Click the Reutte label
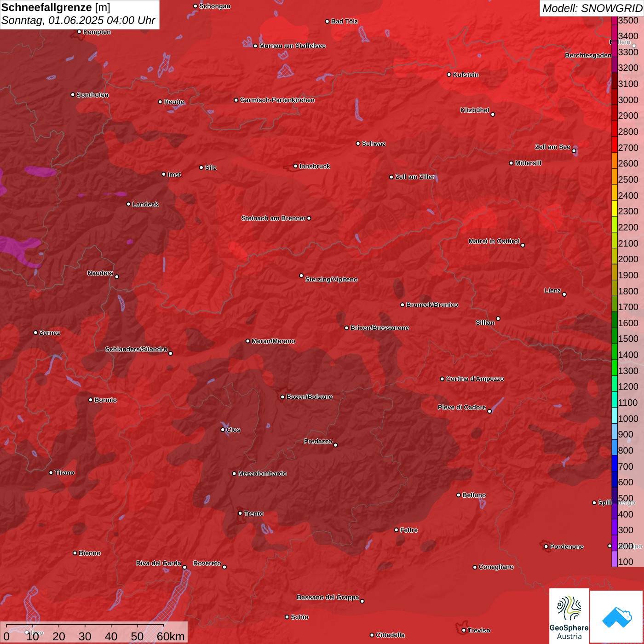Screen dimensions: 644x644 (x=174, y=102)
